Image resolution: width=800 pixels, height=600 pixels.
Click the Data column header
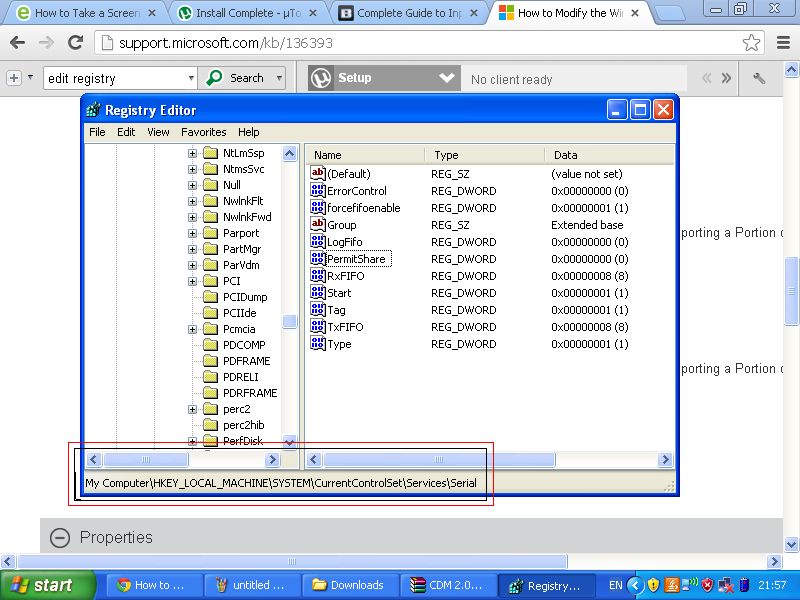610,155
